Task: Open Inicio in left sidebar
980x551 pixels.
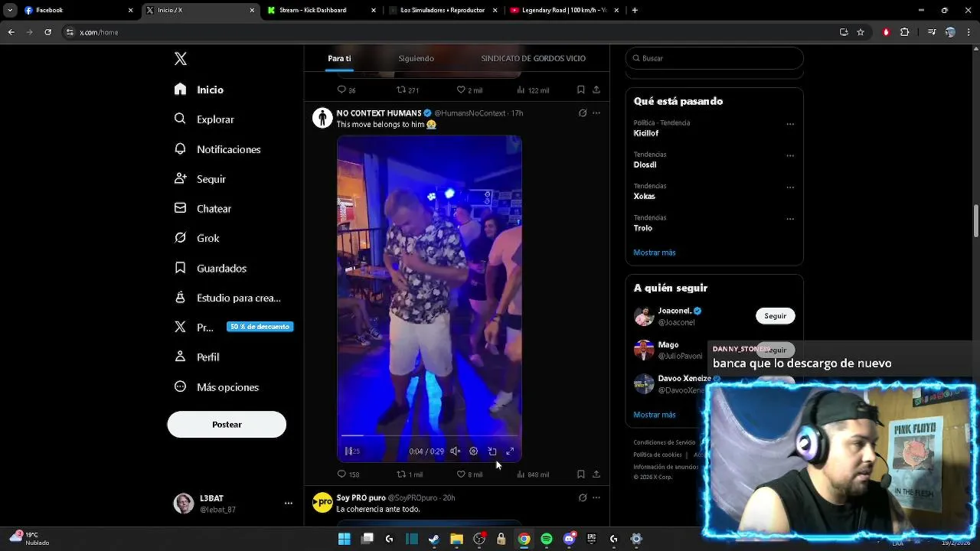Action: coord(199,90)
